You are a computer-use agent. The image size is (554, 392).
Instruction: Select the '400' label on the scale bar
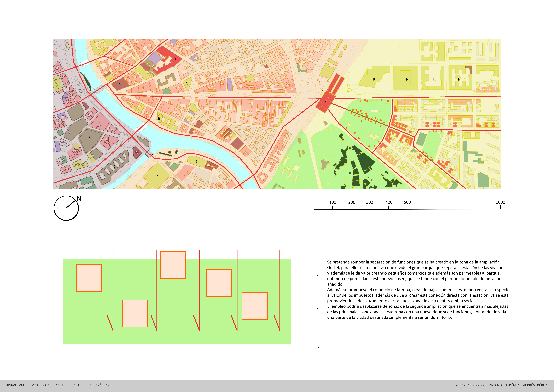[389, 202]
